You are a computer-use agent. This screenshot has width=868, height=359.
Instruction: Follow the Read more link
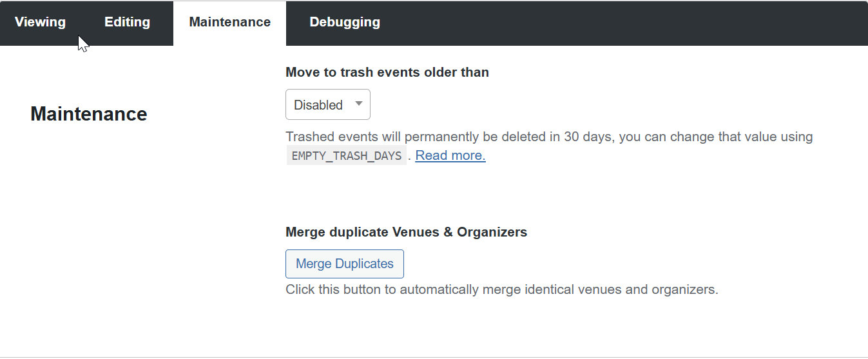(450, 155)
